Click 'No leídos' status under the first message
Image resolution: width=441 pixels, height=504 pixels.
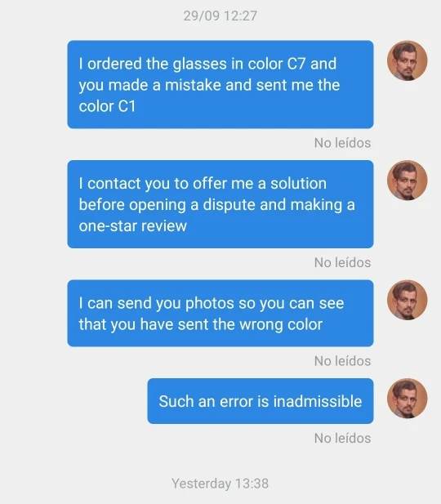point(342,143)
